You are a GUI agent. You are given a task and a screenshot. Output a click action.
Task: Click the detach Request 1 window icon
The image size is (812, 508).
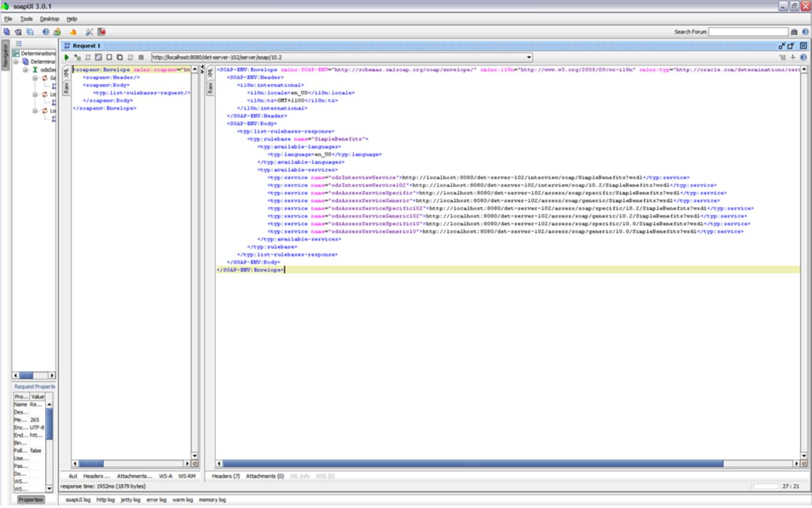(x=782, y=46)
